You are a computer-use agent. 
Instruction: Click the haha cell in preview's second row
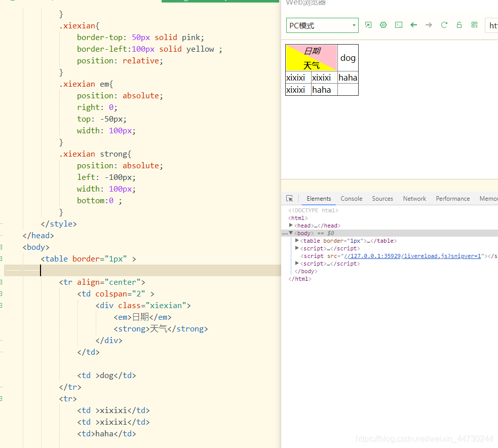[x=348, y=78]
